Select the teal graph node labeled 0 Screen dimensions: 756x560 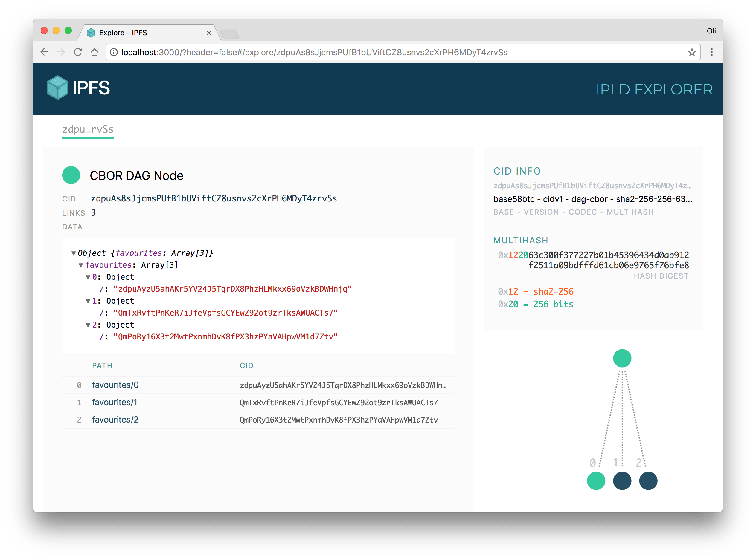[596, 481]
